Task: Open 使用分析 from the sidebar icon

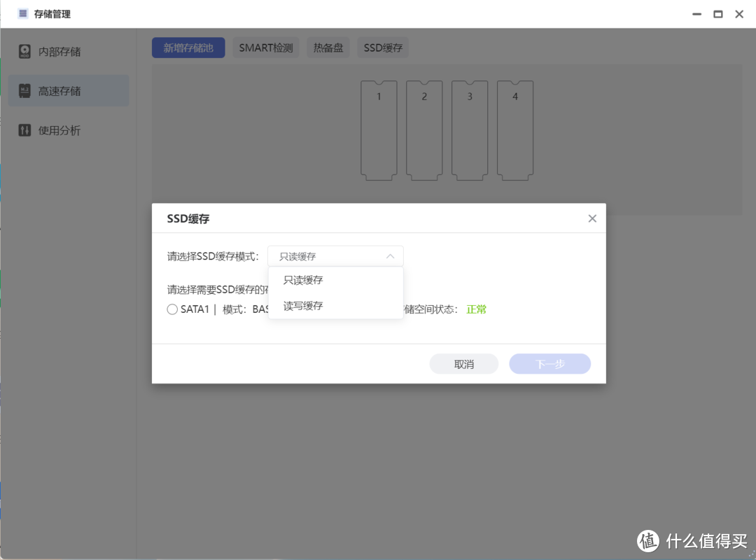Action: pyautogui.click(x=24, y=130)
